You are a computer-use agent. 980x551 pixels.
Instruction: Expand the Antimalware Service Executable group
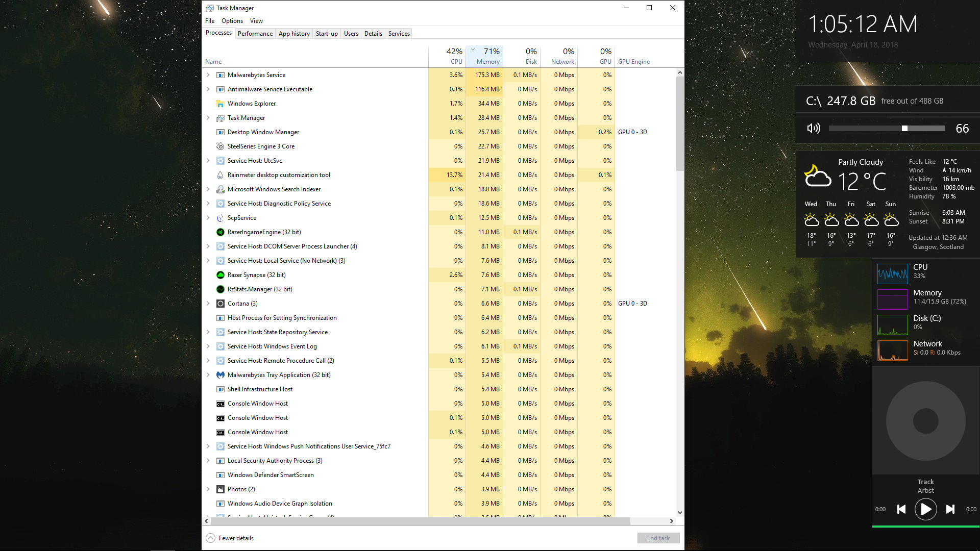(208, 89)
